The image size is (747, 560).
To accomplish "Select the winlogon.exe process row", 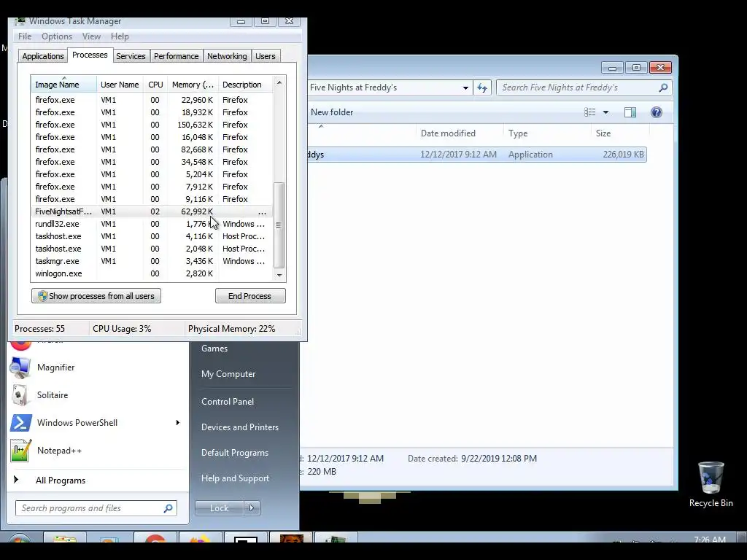I will click(x=152, y=273).
